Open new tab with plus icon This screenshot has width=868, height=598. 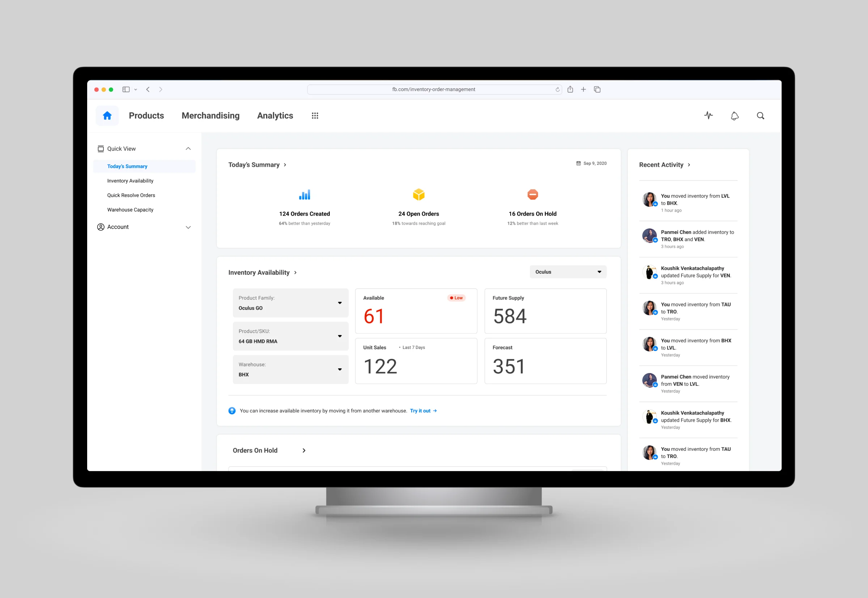(x=583, y=90)
